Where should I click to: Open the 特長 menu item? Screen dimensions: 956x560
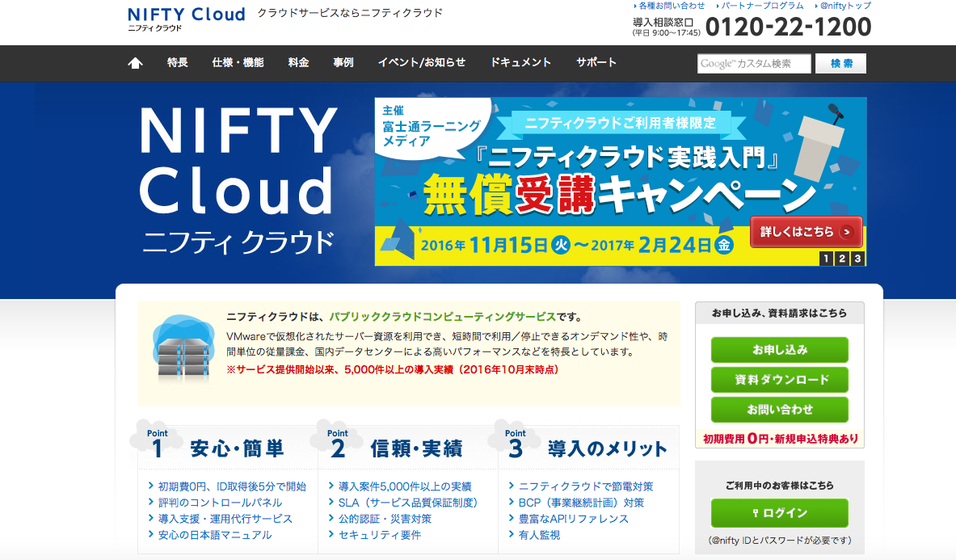point(178,63)
